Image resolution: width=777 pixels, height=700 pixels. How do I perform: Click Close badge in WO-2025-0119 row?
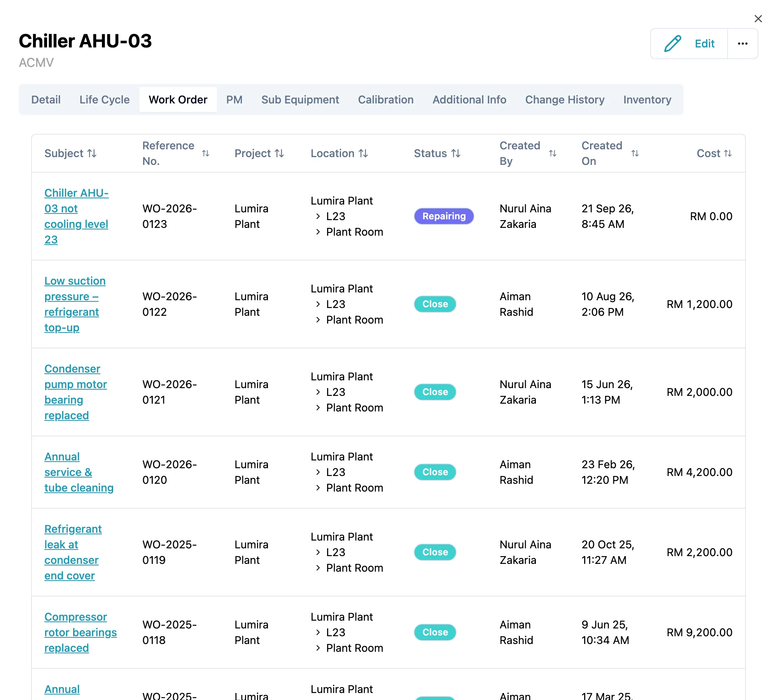coord(435,552)
